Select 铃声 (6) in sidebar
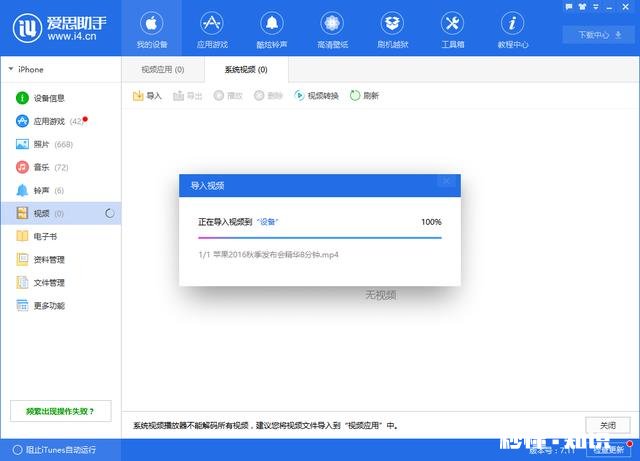The width and height of the screenshot is (640, 461). [x=61, y=190]
